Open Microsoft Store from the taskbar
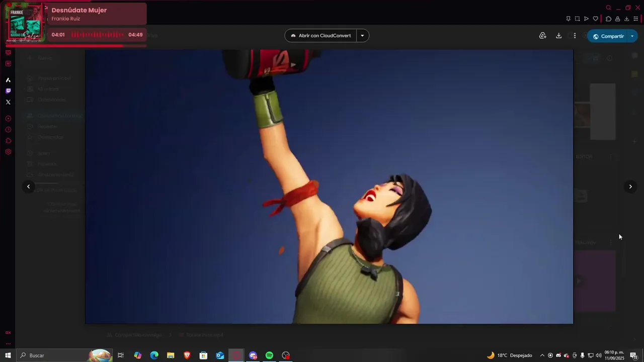 [203, 355]
